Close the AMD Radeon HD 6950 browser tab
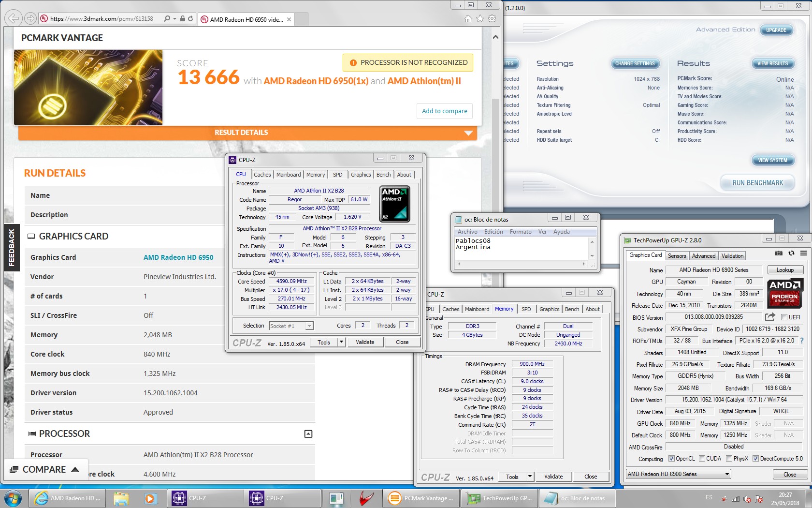 coord(289,19)
